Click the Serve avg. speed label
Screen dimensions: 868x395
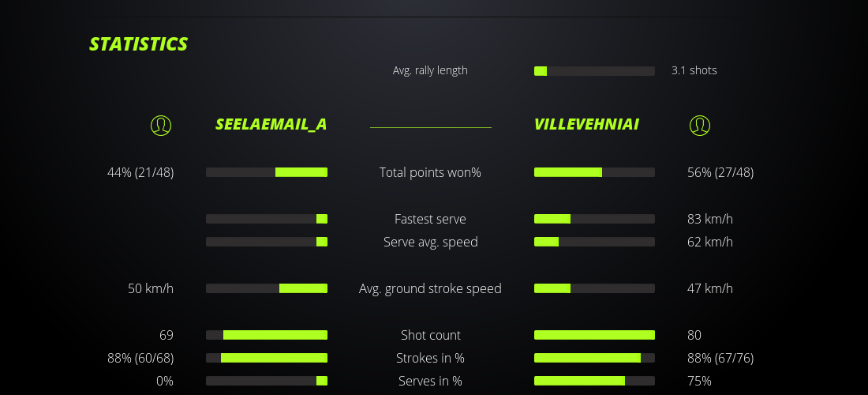430,242
